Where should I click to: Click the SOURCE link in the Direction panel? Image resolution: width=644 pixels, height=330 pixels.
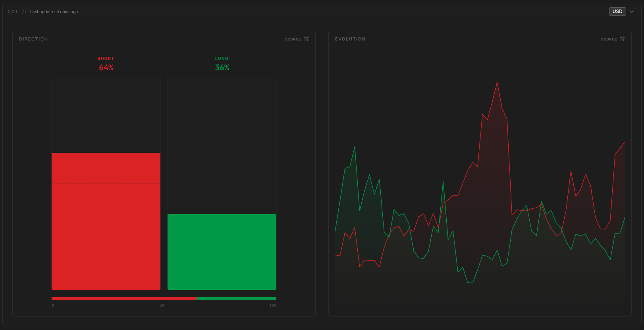pos(293,39)
